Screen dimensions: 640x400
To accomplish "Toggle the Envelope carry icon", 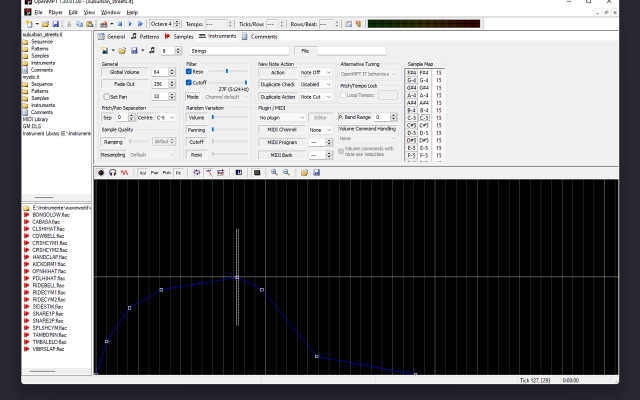I will pyautogui.click(x=221, y=173).
